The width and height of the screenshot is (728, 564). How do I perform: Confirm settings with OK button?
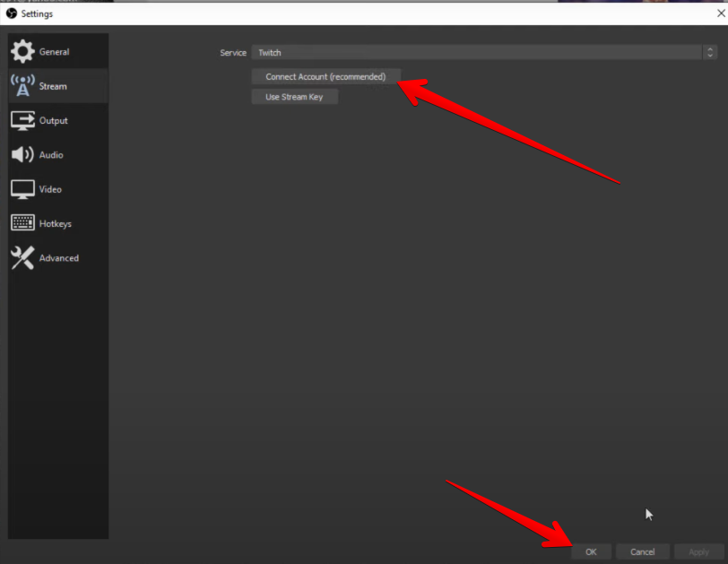(x=591, y=552)
